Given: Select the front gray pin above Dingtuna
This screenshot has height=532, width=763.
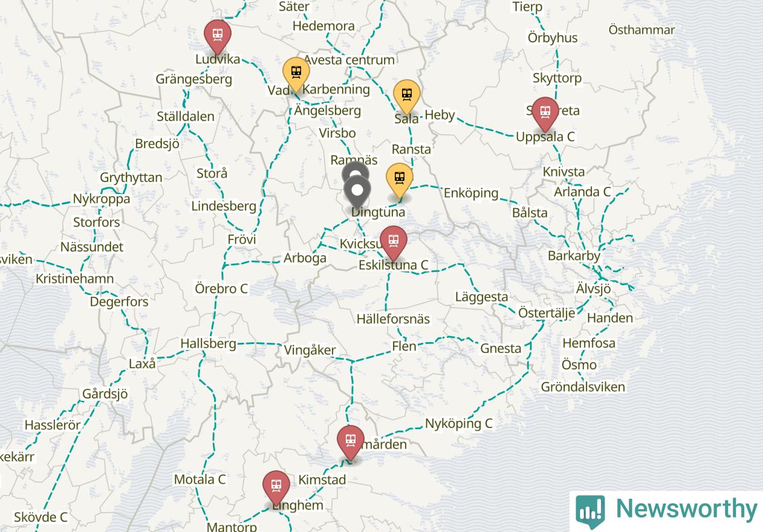Looking at the screenshot, I should click(357, 193).
